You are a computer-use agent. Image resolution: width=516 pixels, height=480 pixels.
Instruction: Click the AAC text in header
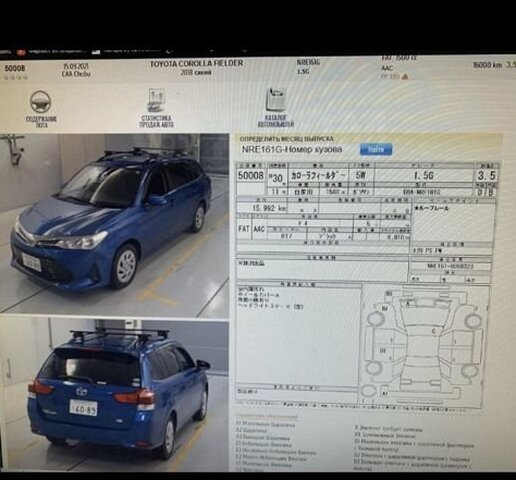(x=387, y=68)
